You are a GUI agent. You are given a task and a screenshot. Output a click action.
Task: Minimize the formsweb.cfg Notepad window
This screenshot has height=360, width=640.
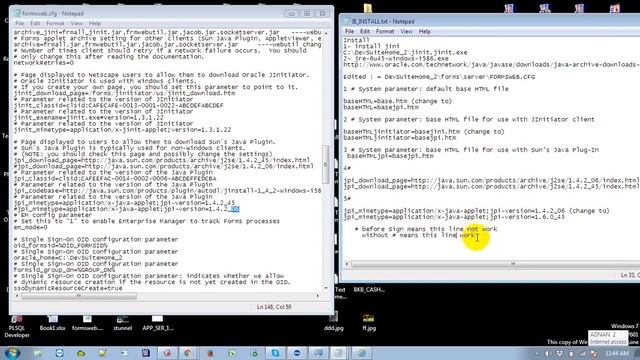[x=291, y=13]
